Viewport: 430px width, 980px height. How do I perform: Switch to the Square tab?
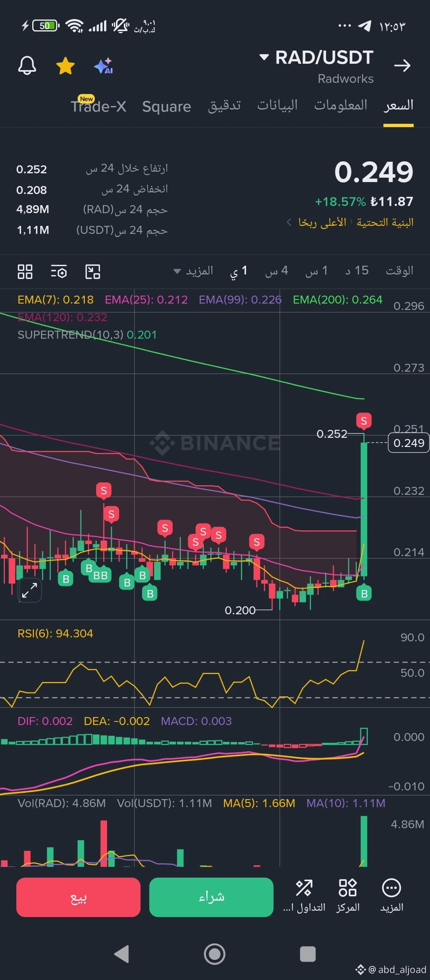click(166, 106)
